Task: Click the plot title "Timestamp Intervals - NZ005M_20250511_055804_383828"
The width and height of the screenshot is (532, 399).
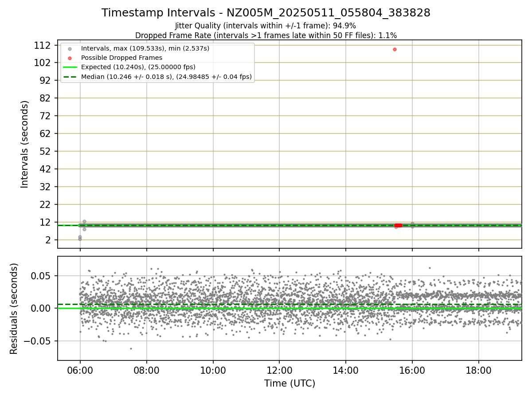Action: tap(266, 13)
